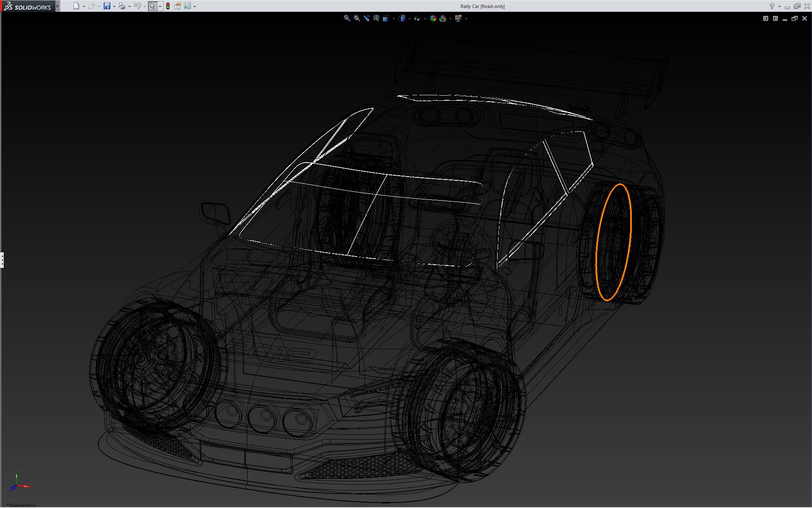Open the Section View tool
The image size is (812, 508).
point(376,18)
